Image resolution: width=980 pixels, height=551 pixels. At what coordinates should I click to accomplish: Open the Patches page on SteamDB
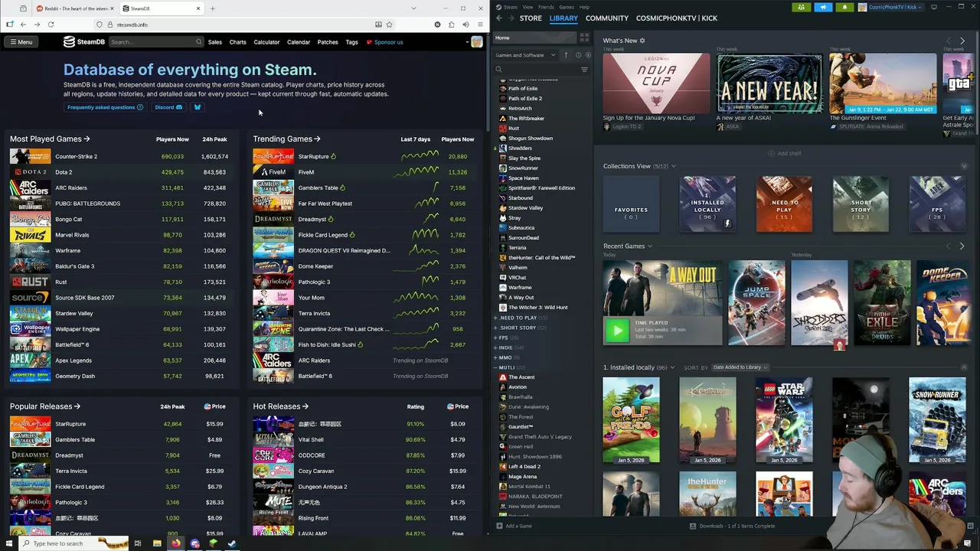point(328,42)
